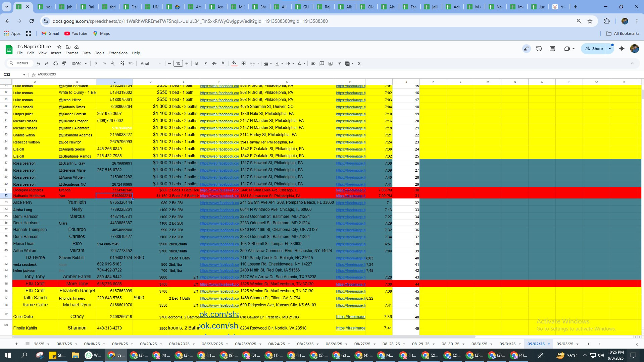Move the document using the folder icon

pos(68,47)
